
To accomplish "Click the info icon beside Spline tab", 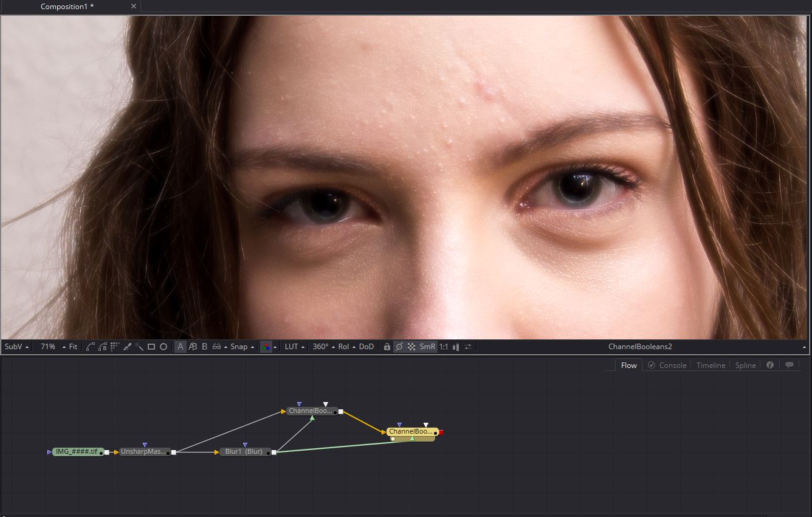I will coord(770,365).
